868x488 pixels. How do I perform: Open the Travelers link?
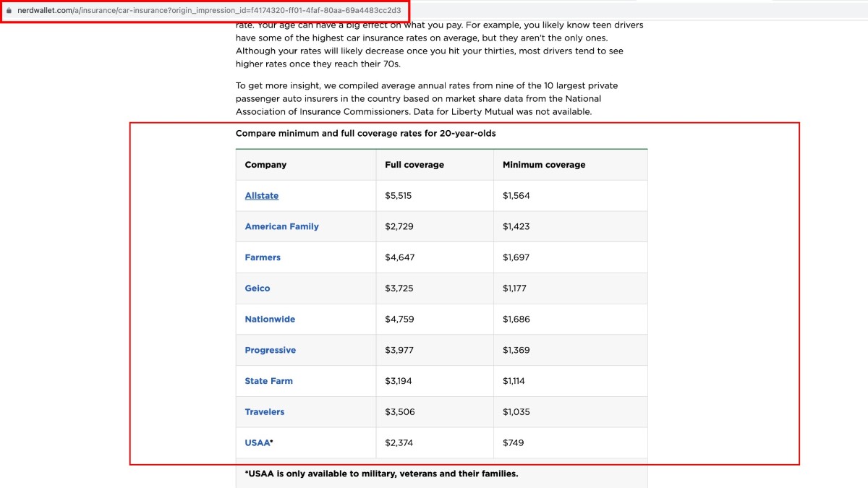pyautogui.click(x=265, y=412)
